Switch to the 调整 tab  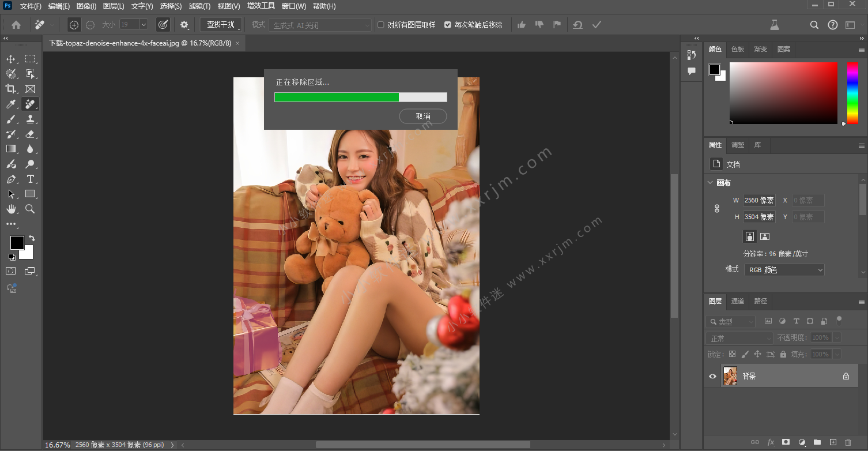tap(738, 145)
